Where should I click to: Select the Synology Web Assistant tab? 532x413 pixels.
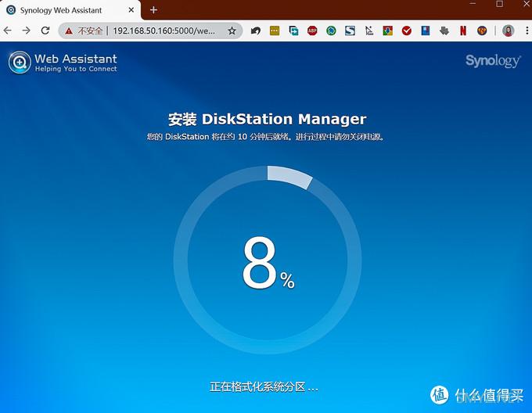(70, 10)
